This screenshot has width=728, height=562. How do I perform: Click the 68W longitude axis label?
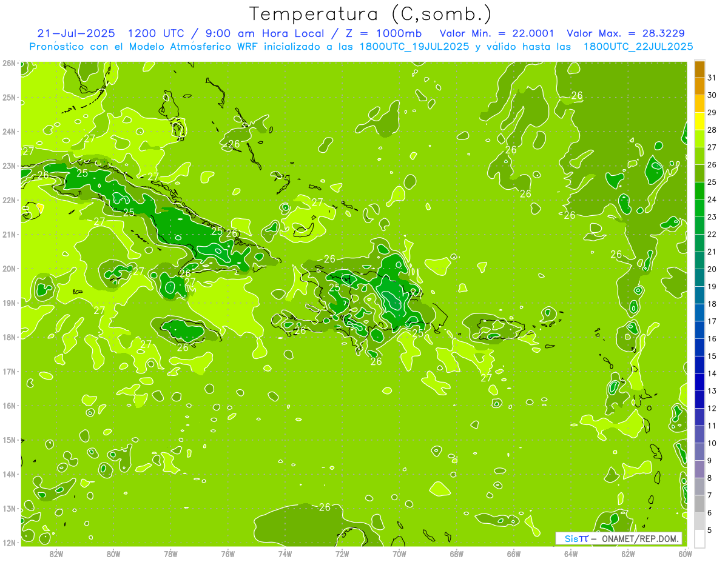pos(457,553)
